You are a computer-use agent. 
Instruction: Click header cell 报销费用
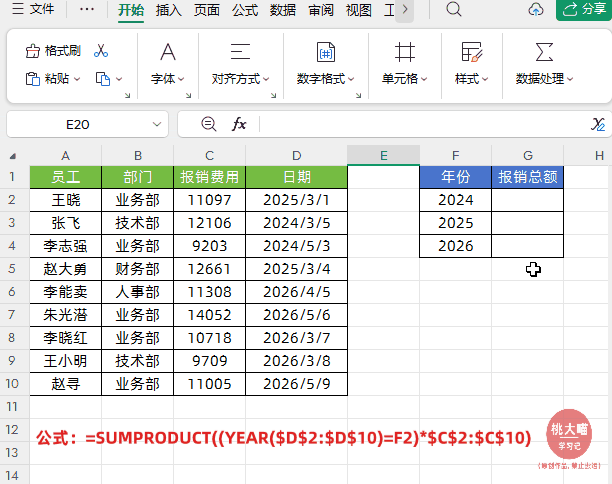click(x=210, y=177)
